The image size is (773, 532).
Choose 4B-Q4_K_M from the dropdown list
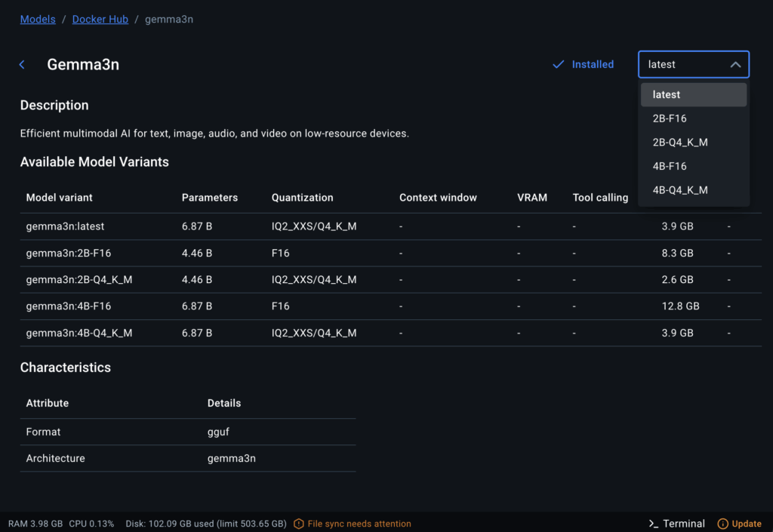pos(694,190)
